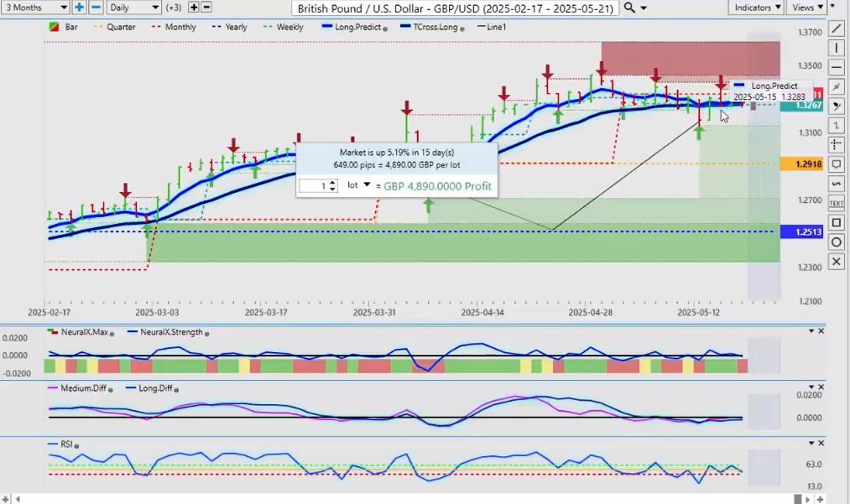Toggle the Weekly line legend
This screenshot has width=850, height=504.
[x=283, y=27]
